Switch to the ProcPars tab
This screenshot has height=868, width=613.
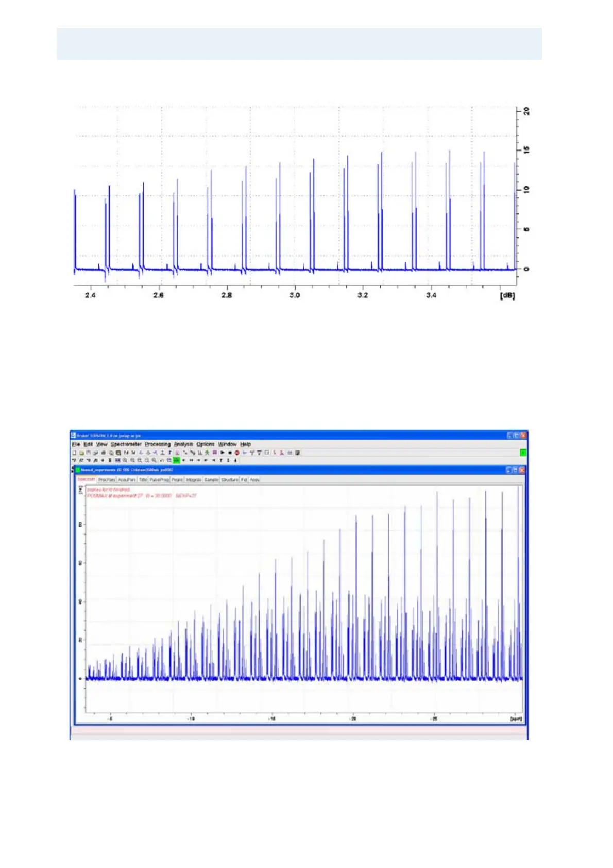107,480
